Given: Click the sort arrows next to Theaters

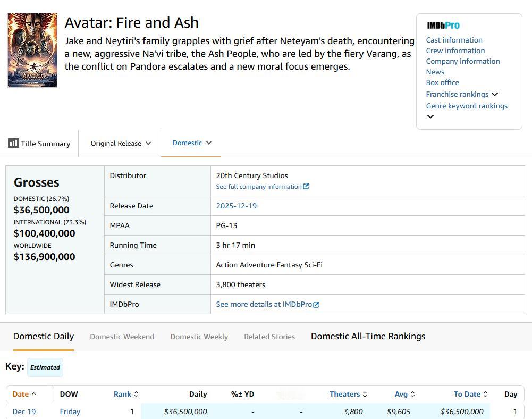Looking at the screenshot, I should (x=365, y=394).
